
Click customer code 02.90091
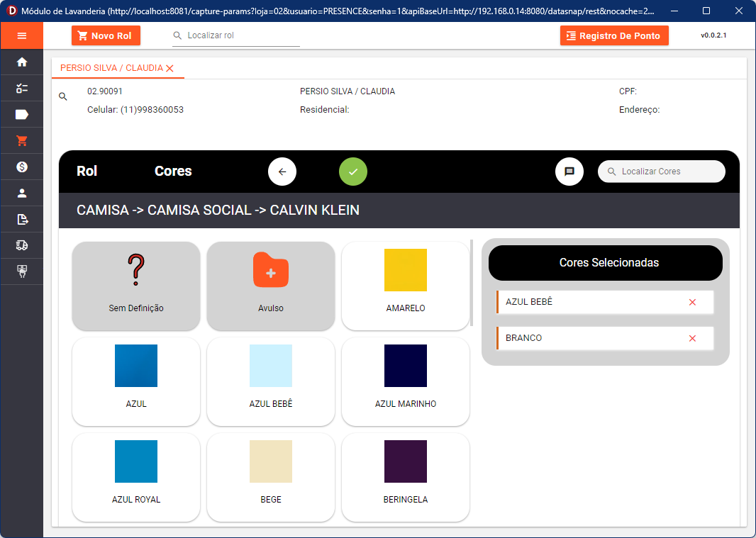(105, 91)
